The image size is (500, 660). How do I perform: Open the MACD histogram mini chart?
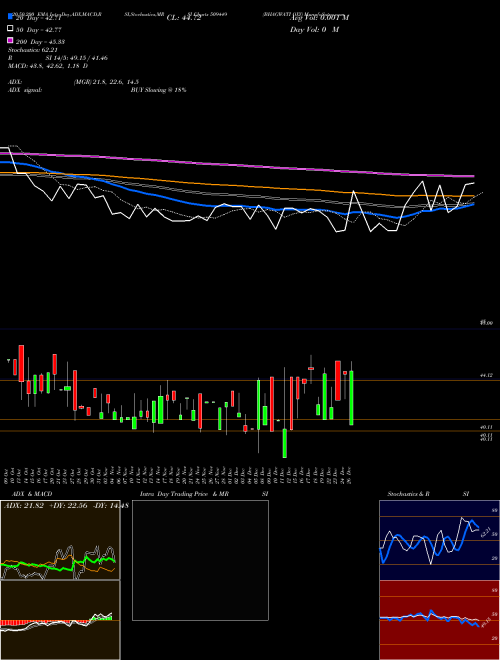click(x=60, y=620)
